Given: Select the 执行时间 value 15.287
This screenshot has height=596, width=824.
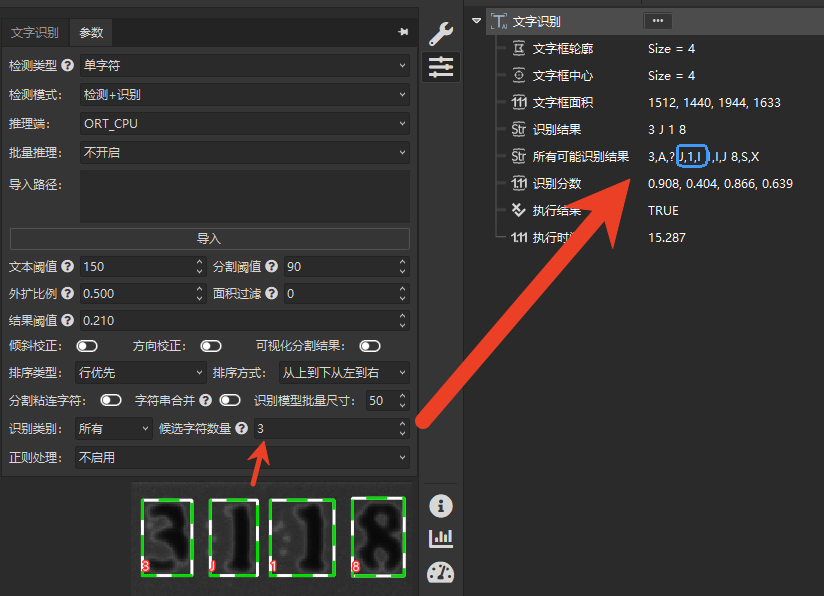Looking at the screenshot, I should point(666,238).
